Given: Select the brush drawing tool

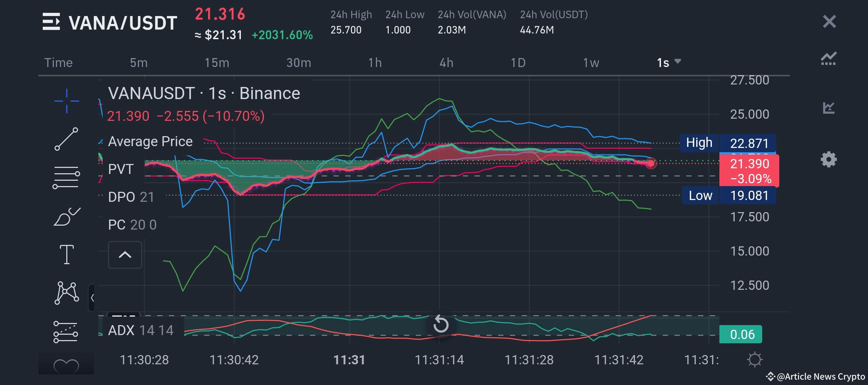Looking at the screenshot, I should [x=66, y=216].
